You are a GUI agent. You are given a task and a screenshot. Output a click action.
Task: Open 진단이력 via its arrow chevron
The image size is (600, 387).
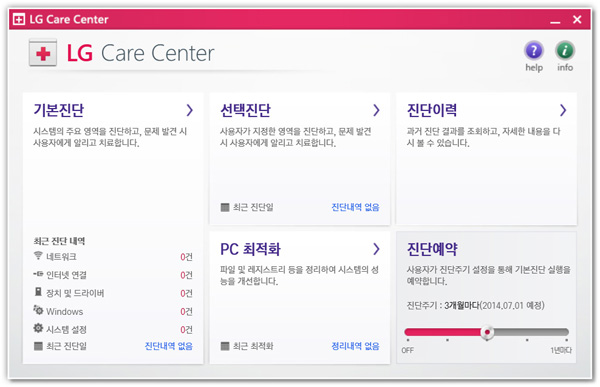[x=563, y=110]
